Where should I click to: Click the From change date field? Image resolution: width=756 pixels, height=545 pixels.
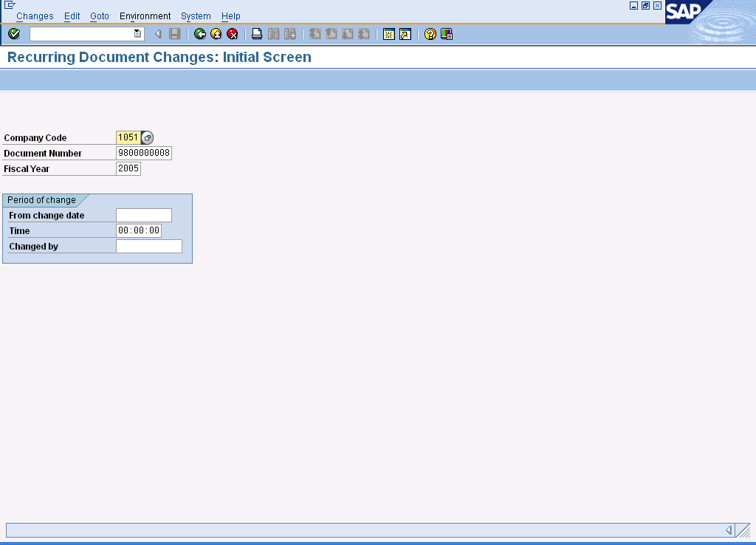tap(144, 215)
